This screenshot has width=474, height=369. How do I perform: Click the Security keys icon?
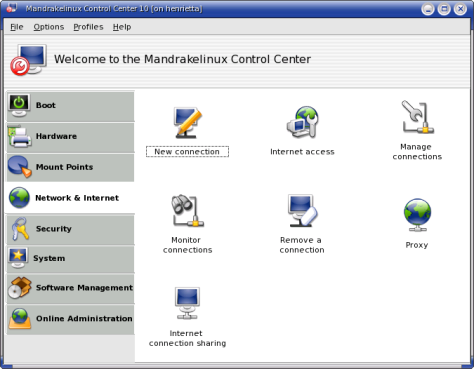pyautogui.click(x=20, y=229)
